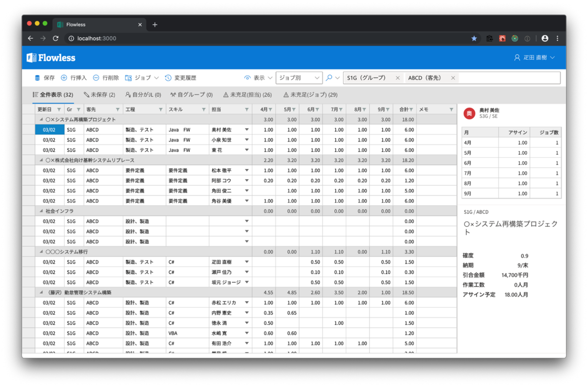The height and width of the screenshot is (387, 588).
Task: Click 奥村 美佐 red avatar badge
Action: click(x=469, y=114)
